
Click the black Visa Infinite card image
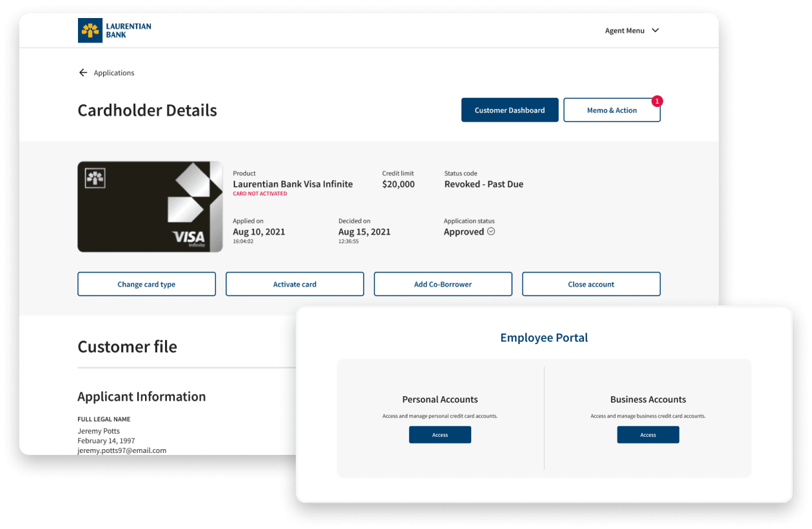[x=150, y=206]
